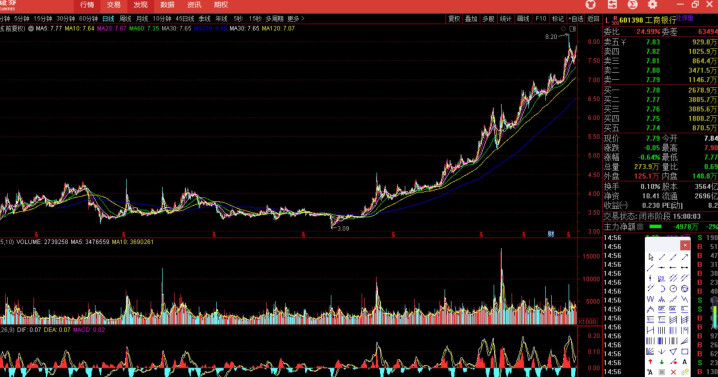Click the red X delete drawing tool
718x377 pixels.
pos(673,372)
